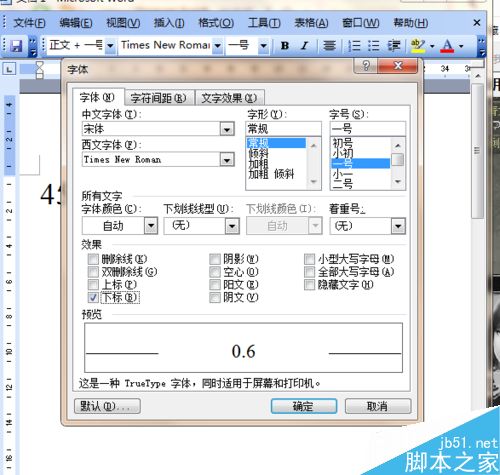Viewport: 500px width, 475px height.
Task: Open the 字体颜色 font color dropdown
Action: (x=151, y=226)
